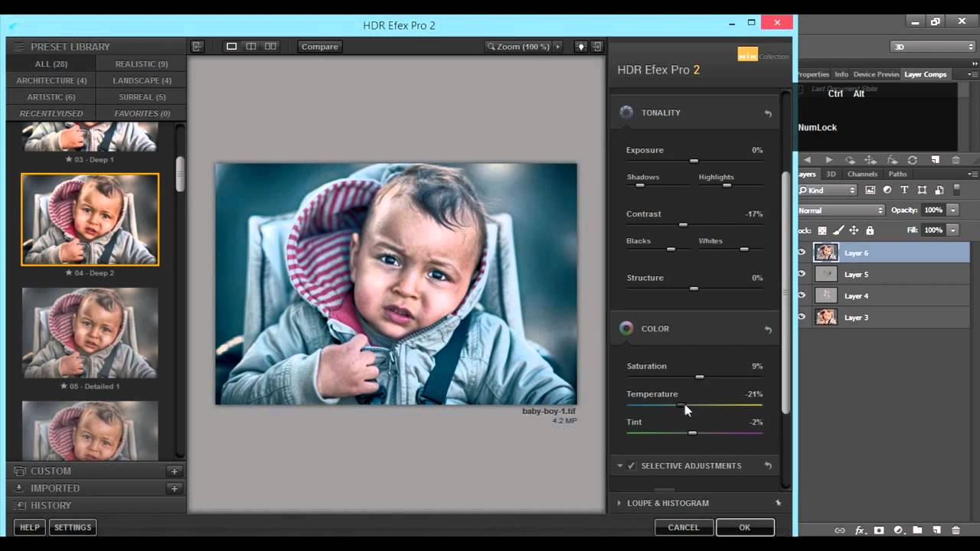Create new adjustment layer in Photoshop
Image resolution: width=980 pixels, height=551 pixels.
898,530
